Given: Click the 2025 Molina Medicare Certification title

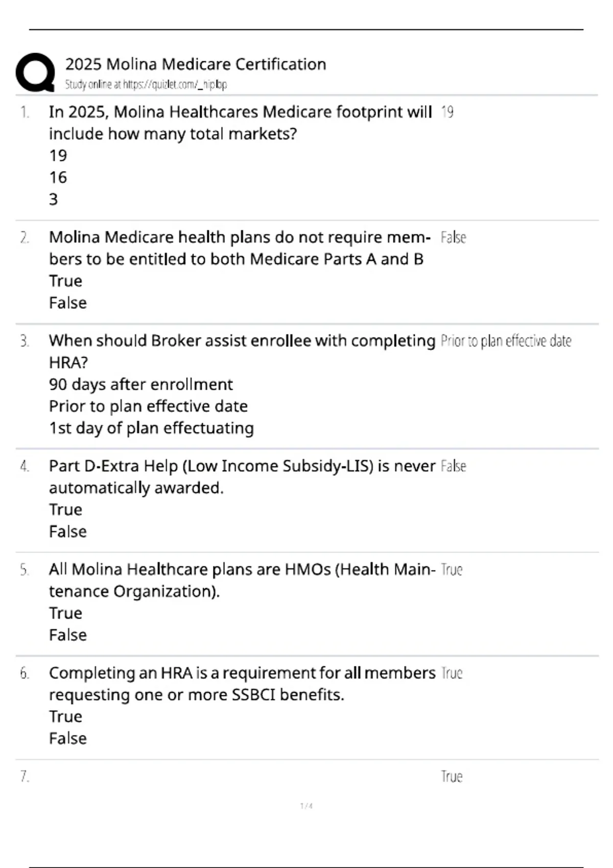Looking at the screenshot, I should coord(196,64).
